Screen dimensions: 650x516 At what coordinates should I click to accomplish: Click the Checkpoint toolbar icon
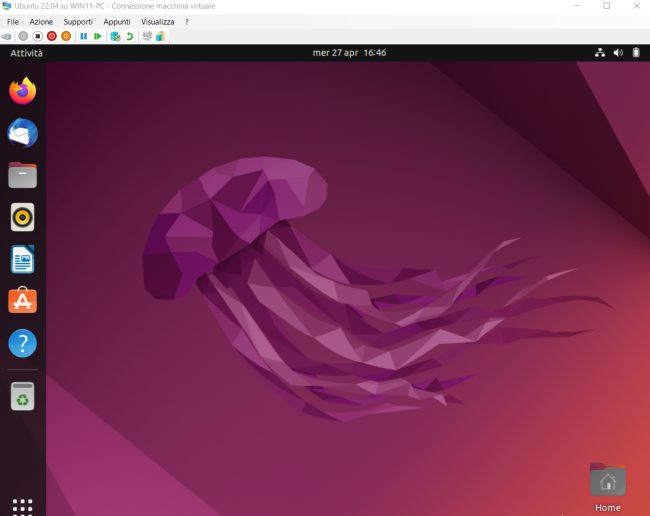[x=115, y=36]
